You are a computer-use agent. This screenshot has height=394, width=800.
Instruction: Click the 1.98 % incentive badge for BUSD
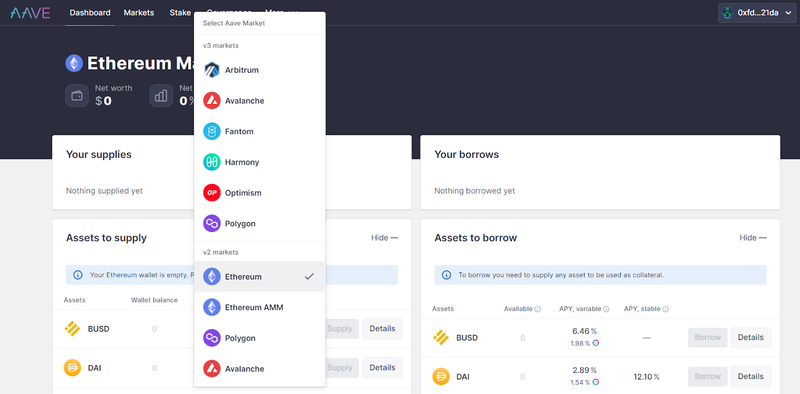click(x=585, y=343)
